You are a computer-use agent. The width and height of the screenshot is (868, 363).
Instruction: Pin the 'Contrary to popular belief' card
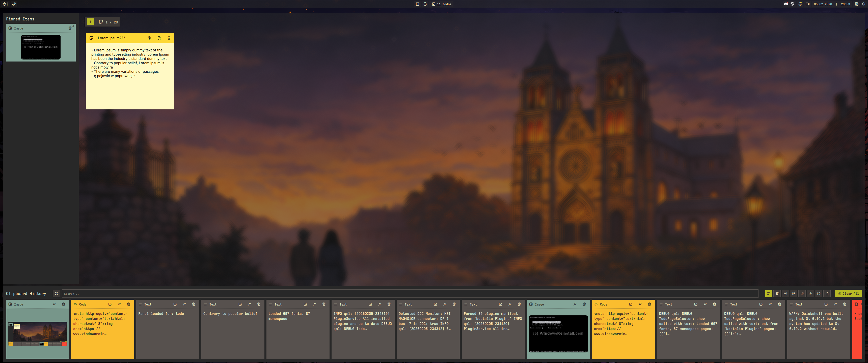coord(249,304)
